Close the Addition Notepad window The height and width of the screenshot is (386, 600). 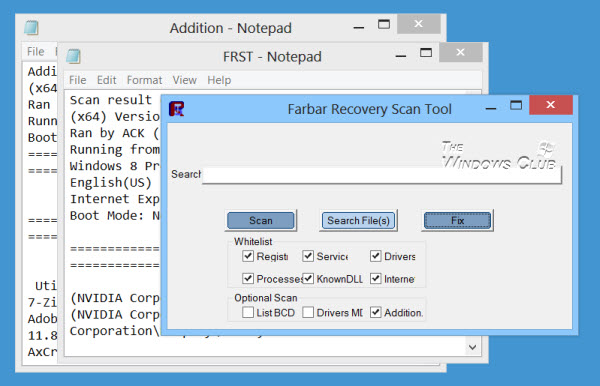point(418,24)
